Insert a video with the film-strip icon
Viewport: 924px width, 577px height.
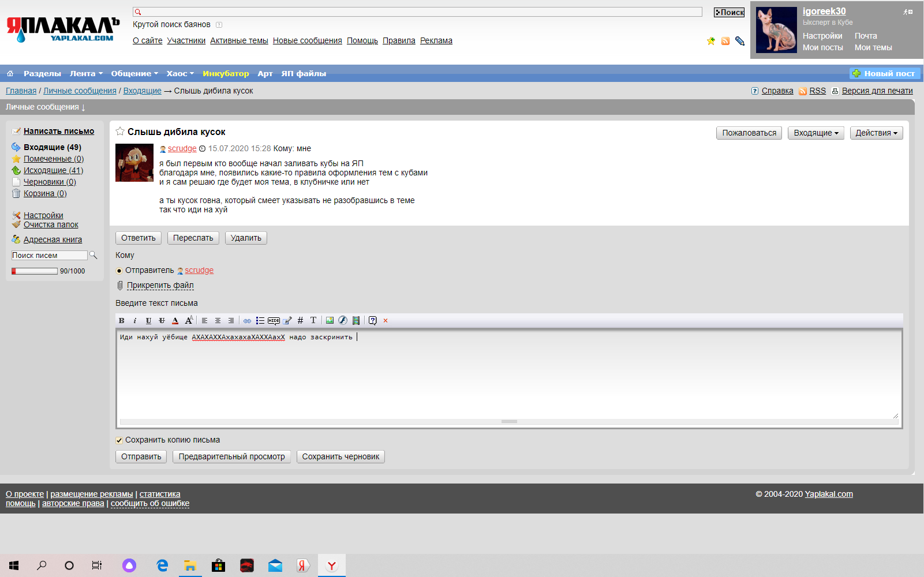[x=356, y=321]
